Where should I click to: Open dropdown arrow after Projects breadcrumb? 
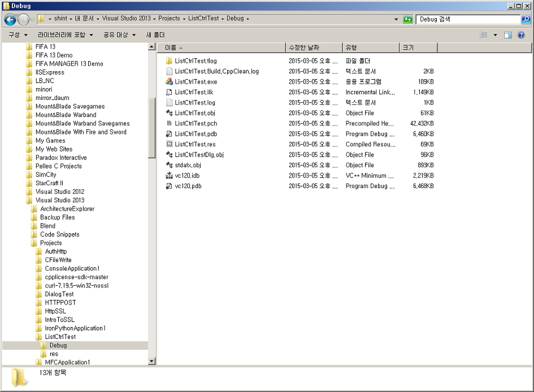click(184, 19)
